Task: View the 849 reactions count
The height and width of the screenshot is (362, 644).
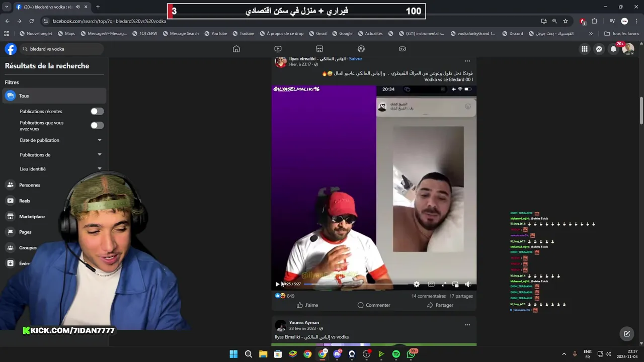Action: tap(290, 296)
